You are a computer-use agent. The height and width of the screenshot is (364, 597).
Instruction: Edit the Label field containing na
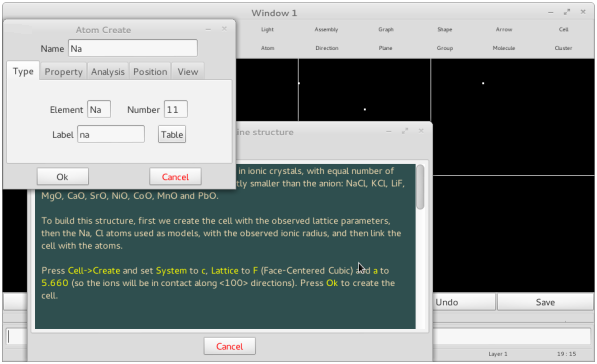tap(111, 134)
